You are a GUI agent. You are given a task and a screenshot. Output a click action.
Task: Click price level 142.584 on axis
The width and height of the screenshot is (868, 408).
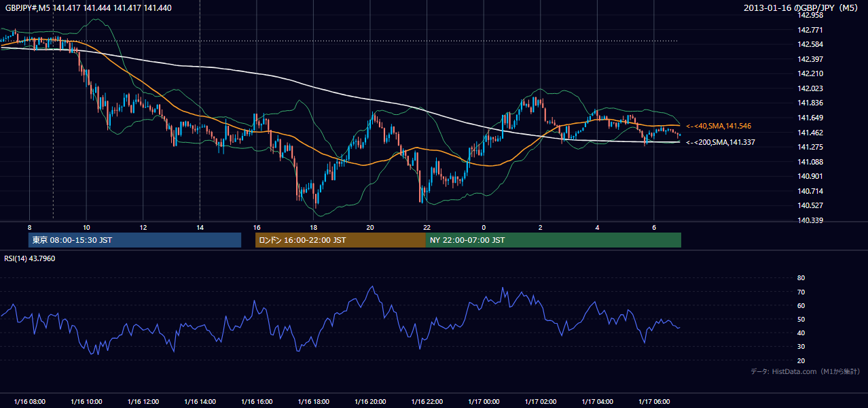[x=810, y=44]
